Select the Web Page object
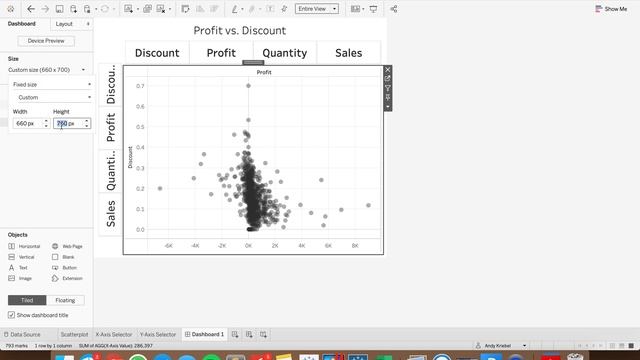Viewport: 640px width, 360px height. tap(67, 246)
